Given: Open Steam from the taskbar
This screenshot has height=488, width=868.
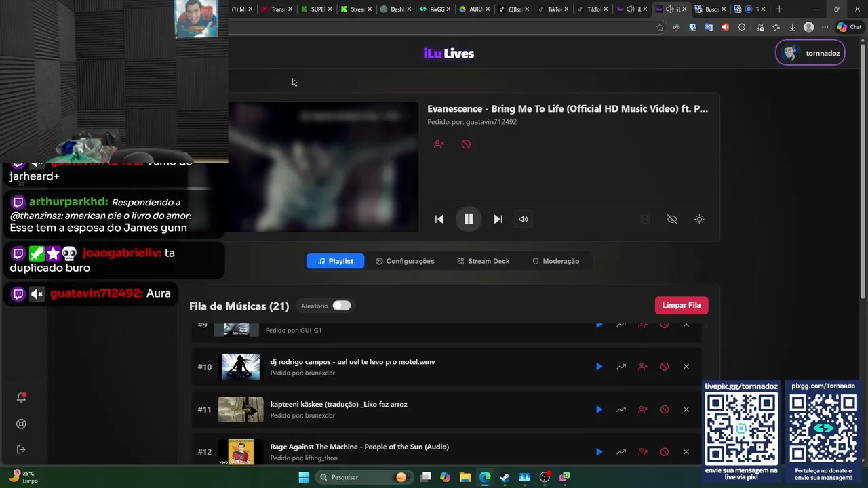Looking at the screenshot, I should pyautogui.click(x=505, y=477).
